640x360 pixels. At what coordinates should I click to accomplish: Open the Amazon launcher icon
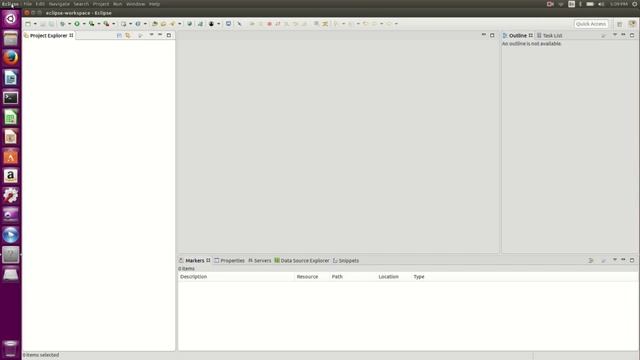(11, 176)
